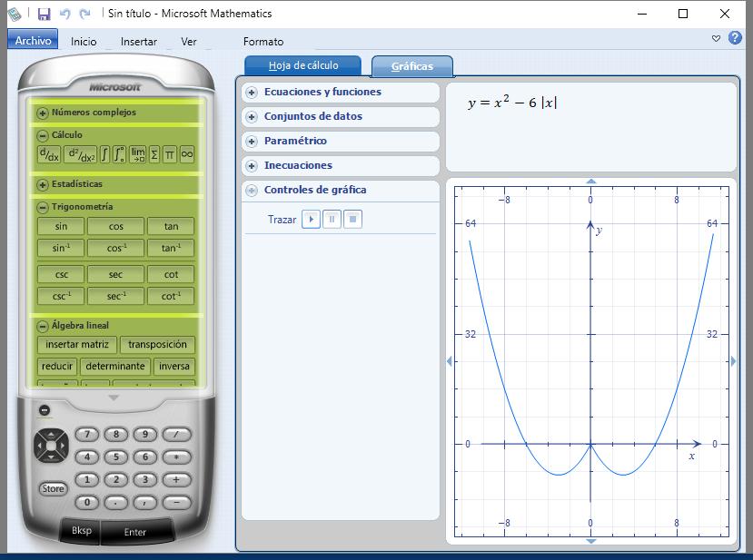Collapse Controles de gráfica panel
The height and width of the screenshot is (560, 753).
(252, 190)
